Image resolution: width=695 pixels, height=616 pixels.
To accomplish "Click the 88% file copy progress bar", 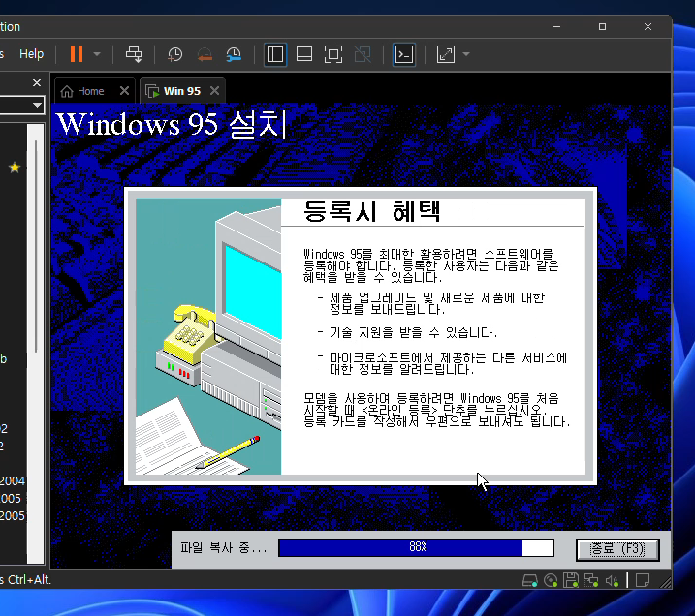I will point(416,548).
